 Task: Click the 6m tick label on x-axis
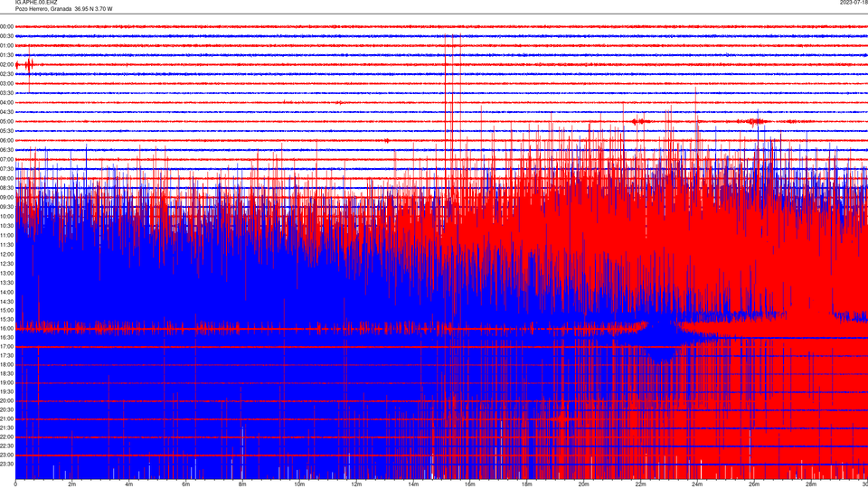[x=186, y=484]
